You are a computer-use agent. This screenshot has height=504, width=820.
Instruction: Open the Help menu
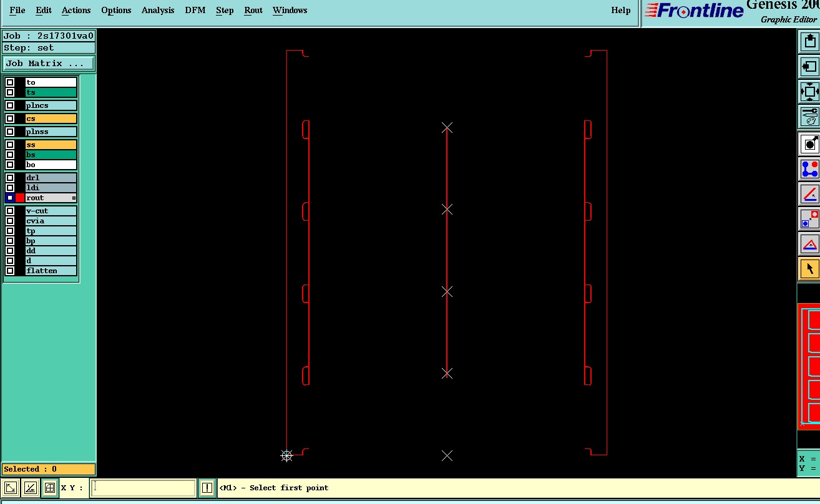pos(621,10)
